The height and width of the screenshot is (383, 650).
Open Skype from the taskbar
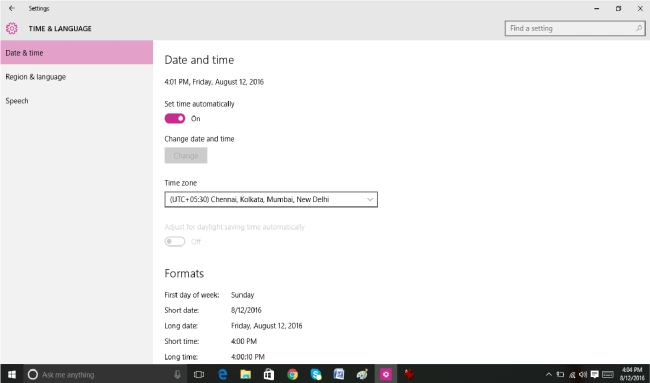(316, 375)
